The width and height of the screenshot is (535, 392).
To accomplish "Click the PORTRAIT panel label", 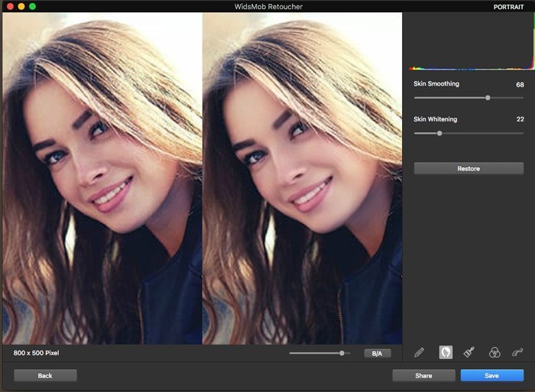I will point(509,6).
